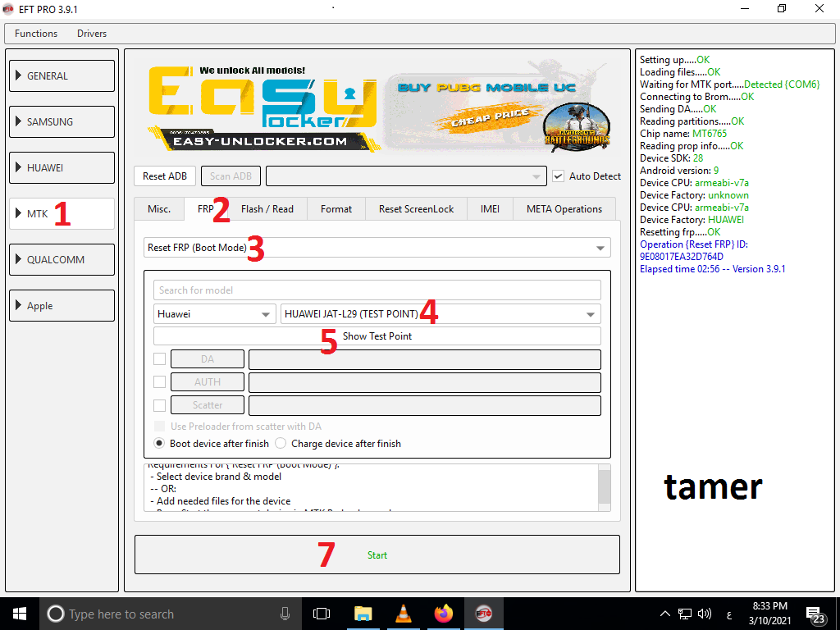Click the DA file path field
Viewport: 840px width, 630px height.
[x=425, y=359]
